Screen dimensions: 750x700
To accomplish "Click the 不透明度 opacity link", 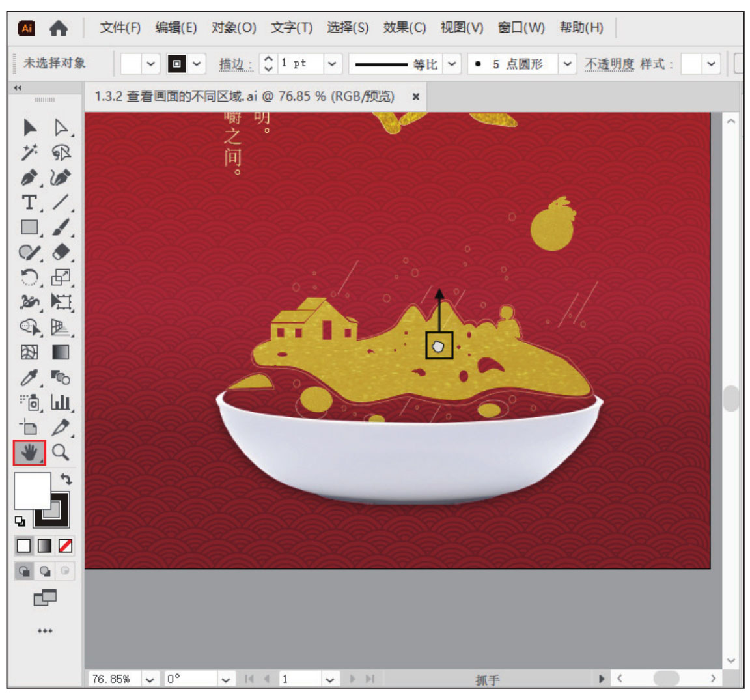I will point(609,64).
